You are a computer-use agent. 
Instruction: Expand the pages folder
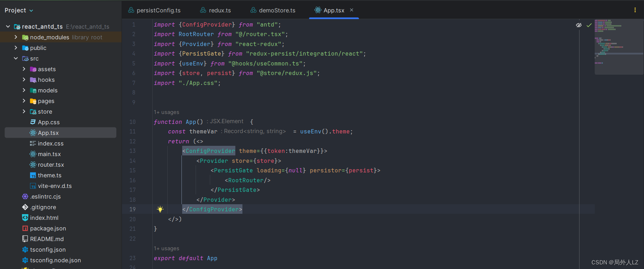tap(24, 101)
